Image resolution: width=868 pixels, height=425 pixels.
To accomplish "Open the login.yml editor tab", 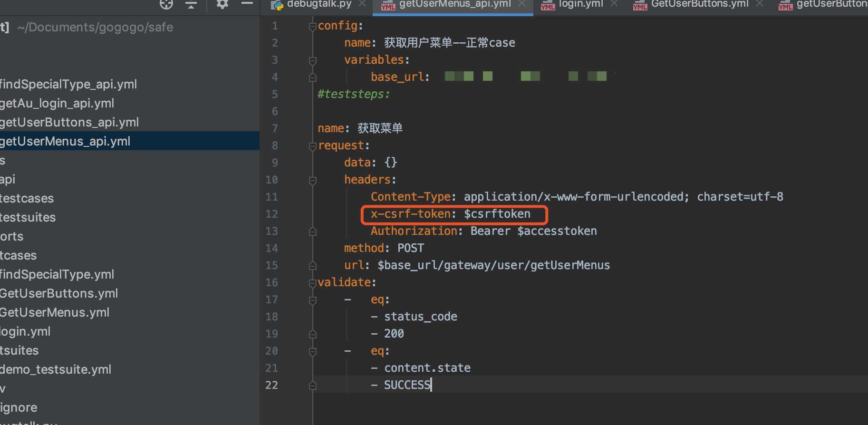I will point(573,4).
